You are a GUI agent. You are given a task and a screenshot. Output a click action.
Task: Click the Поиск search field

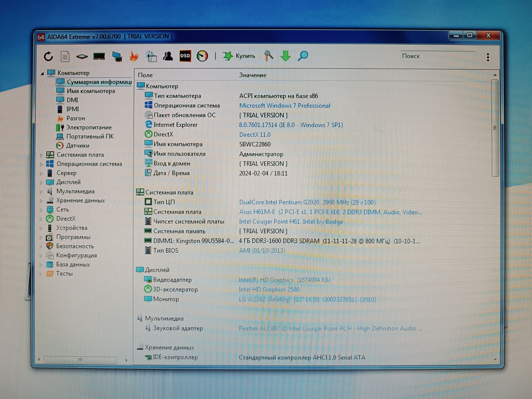[x=438, y=56]
